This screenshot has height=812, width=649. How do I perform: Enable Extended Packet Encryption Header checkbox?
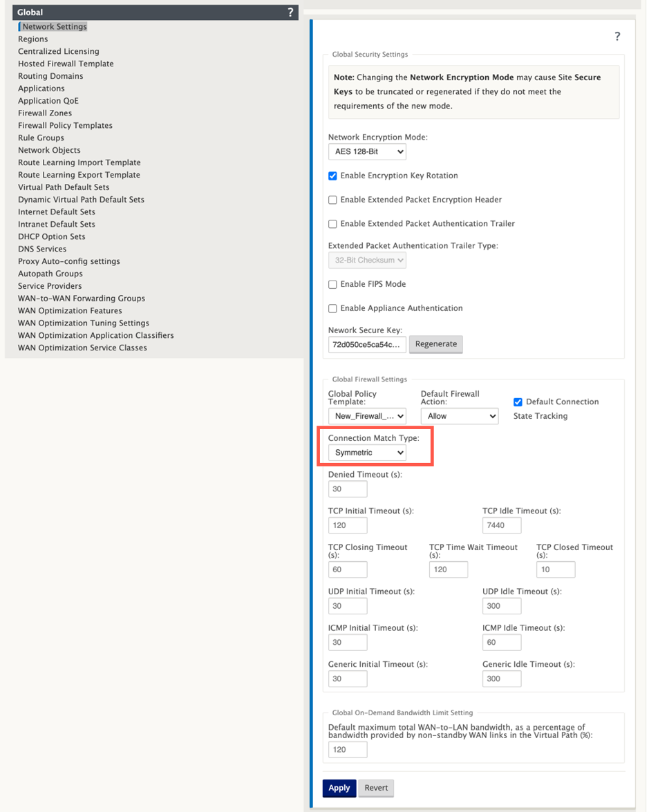pos(332,200)
